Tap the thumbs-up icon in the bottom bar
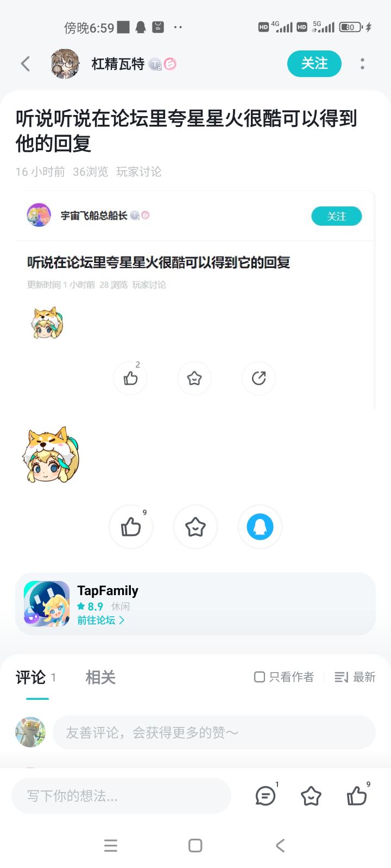The image size is (391, 868). 357,796
